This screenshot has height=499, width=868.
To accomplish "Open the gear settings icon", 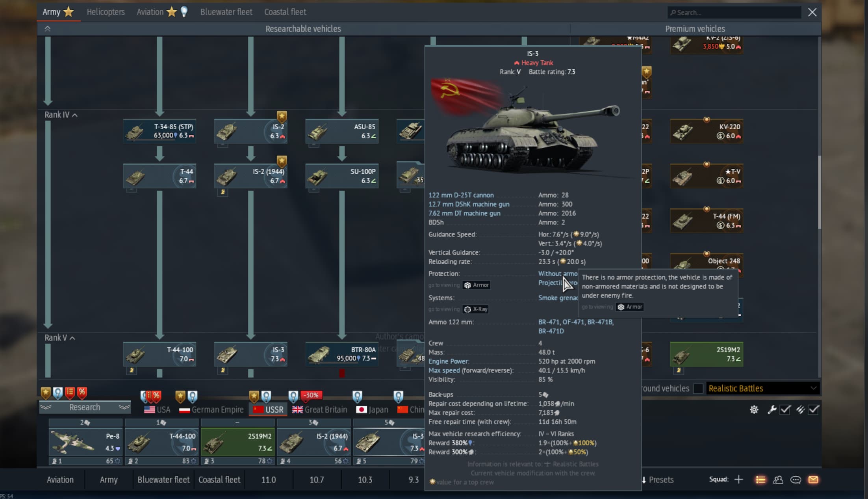I will pyautogui.click(x=754, y=410).
